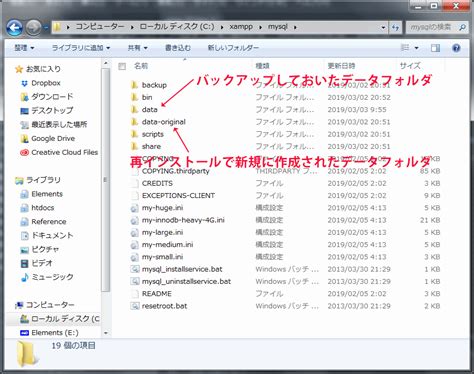Viewport: 474px width, 374px height.
Task: Toggle the preview pane icon
Action: pos(435,48)
